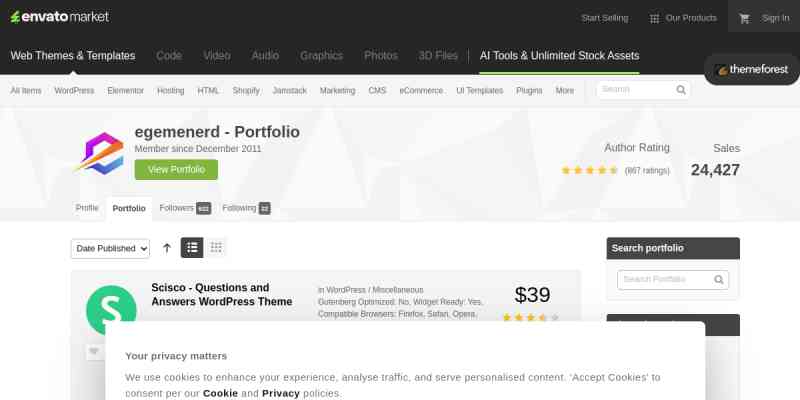Open the Followers tab
Image resolution: width=800 pixels, height=400 pixels.
tap(185, 208)
